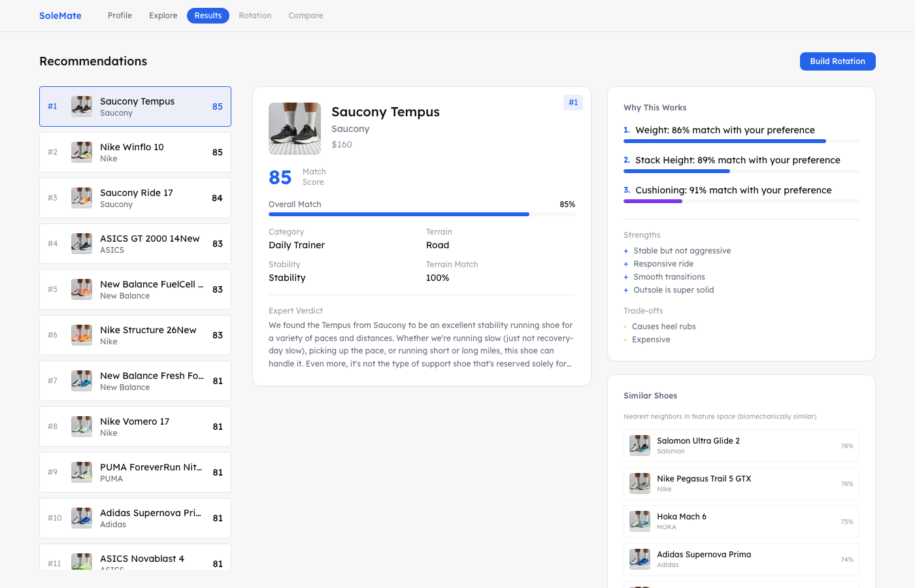This screenshot has width=915, height=588.
Task: Click the Nike Vomero 17 shoe image
Action: [81, 426]
